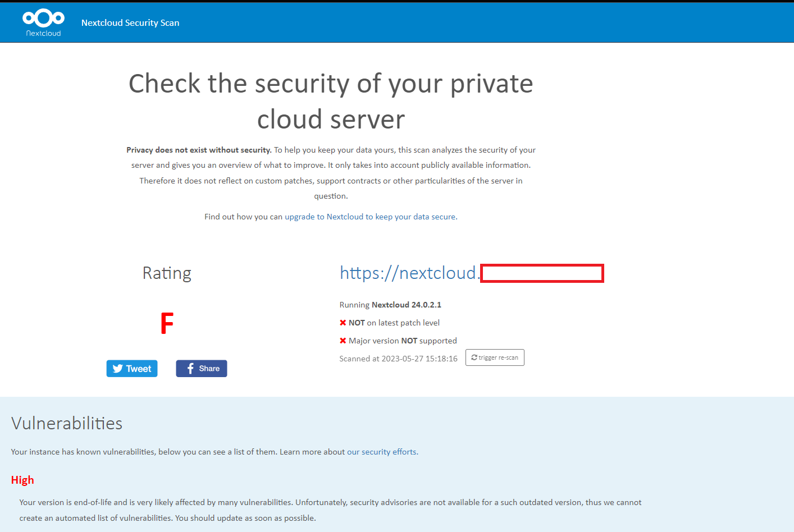Click the red X beside NOT on latest patch level
The width and height of the screenshot is (794, 532).
point(343,322)
